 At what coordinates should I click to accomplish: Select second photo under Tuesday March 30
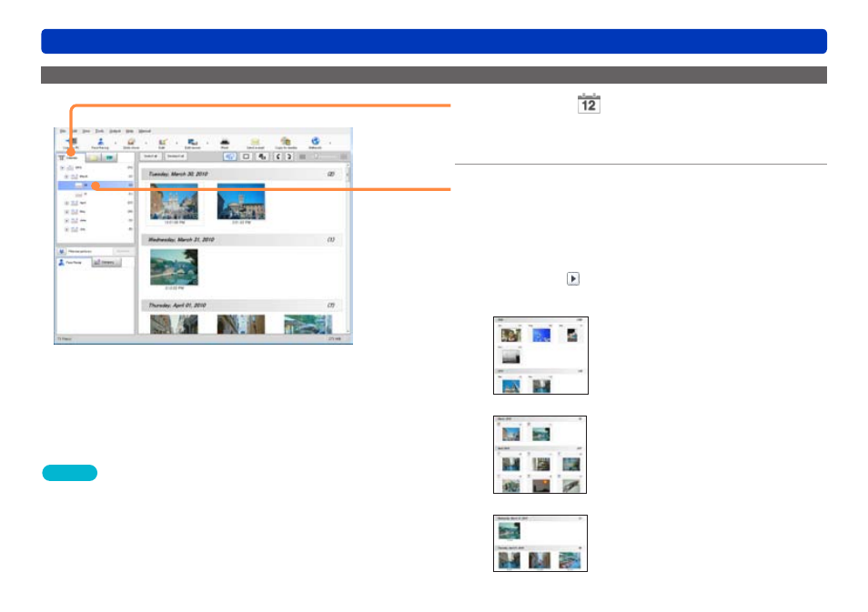pos(241,201)
